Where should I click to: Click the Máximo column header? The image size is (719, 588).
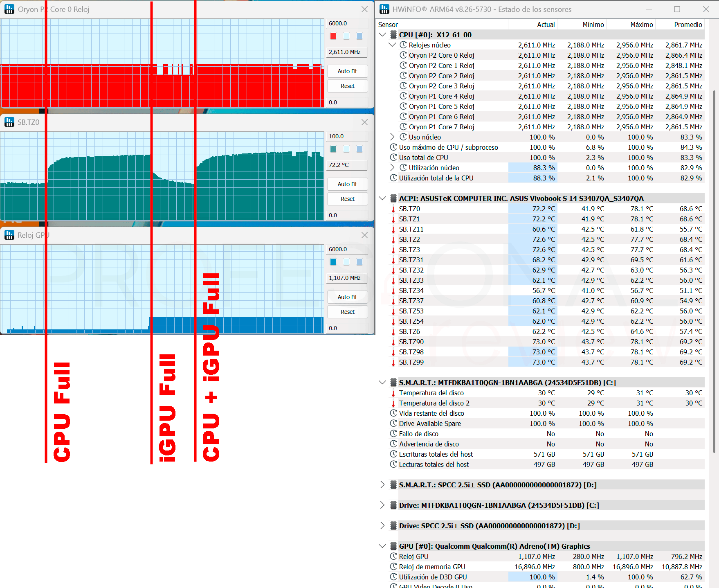tap(631, 25)
